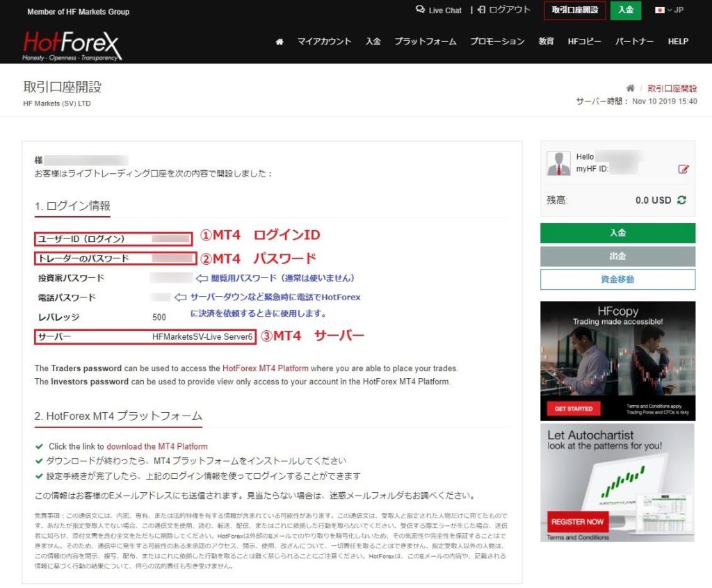
Task: Click the 資金移動 transfer button
Action: 617,279
